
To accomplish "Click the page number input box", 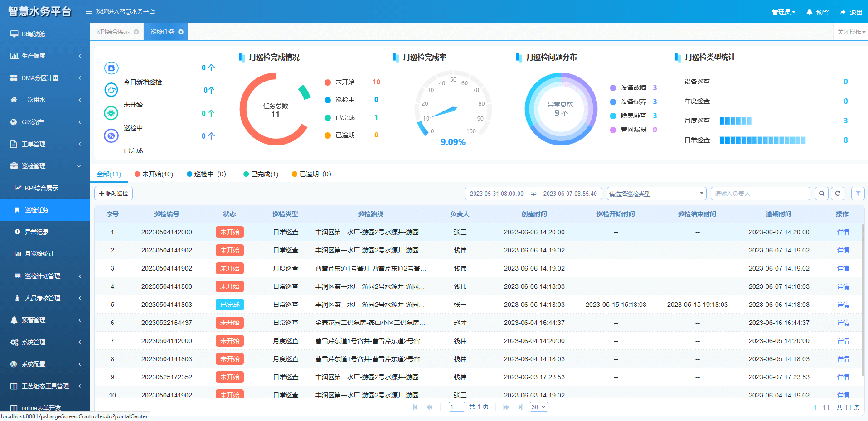I will pyautogui.click(x=457, y=407).
